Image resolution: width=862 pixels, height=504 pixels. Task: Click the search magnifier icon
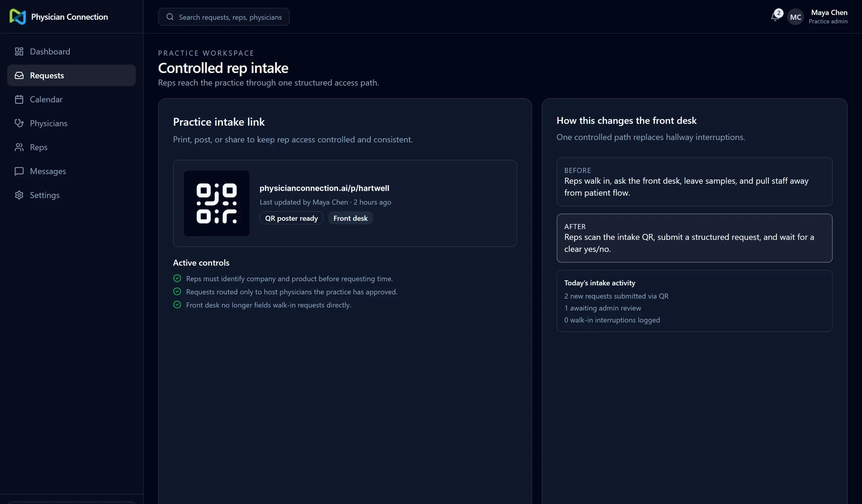click(170, 17)
